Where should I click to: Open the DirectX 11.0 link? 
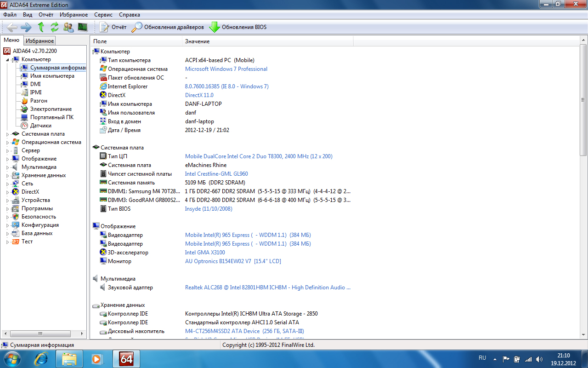199,95
